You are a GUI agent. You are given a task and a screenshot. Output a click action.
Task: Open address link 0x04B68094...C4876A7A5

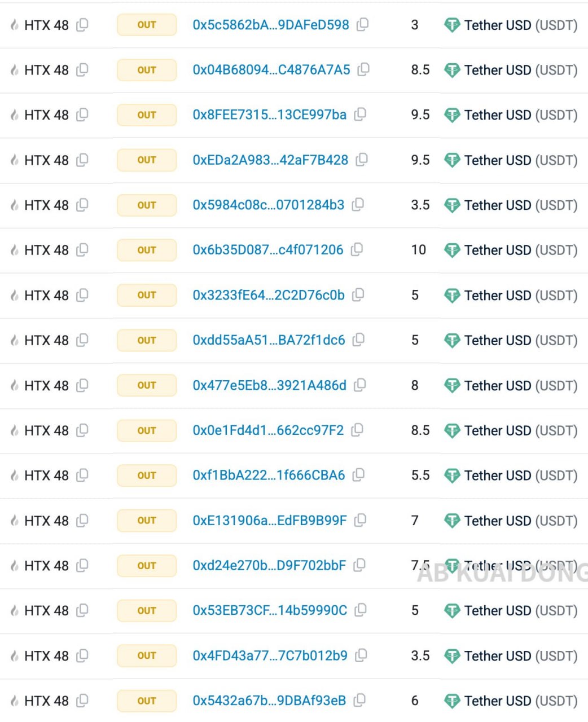click(x=271, y=70)
